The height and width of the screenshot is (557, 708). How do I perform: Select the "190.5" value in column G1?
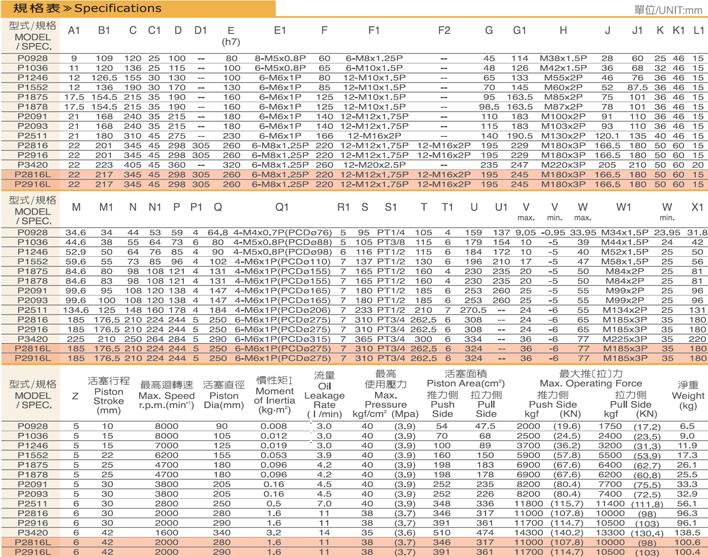[x=519, y=136]
